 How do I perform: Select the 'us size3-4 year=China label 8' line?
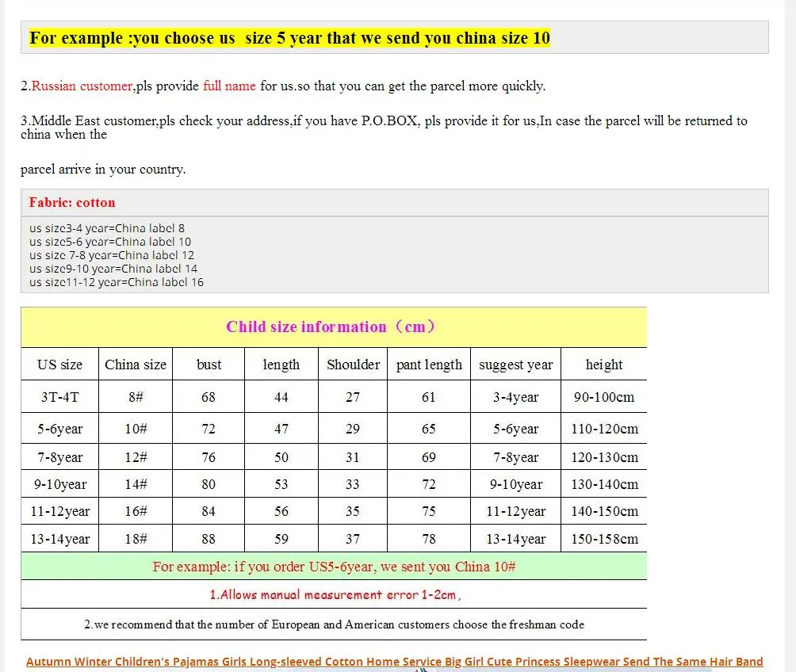[x=107, y=228]
